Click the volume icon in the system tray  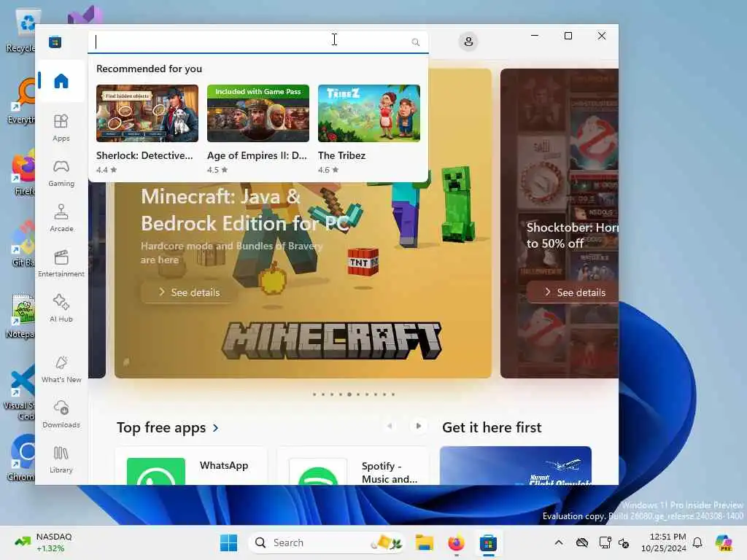[x=624, y=542]
